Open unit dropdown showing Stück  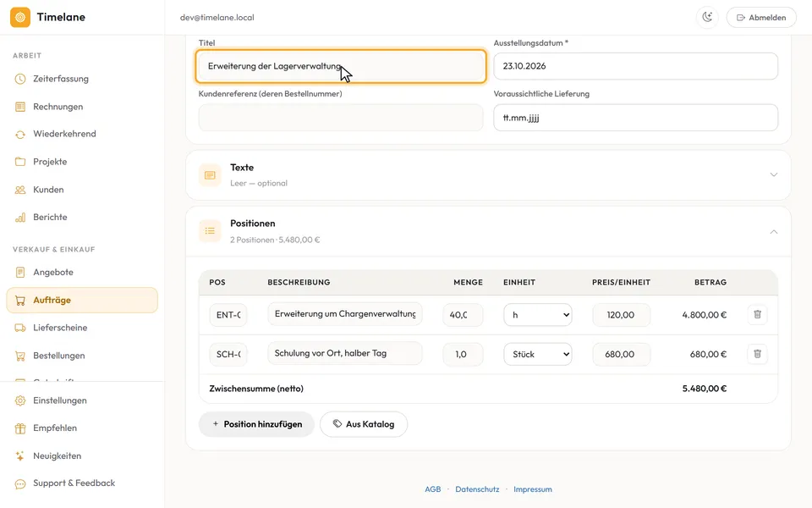point(538,354)
